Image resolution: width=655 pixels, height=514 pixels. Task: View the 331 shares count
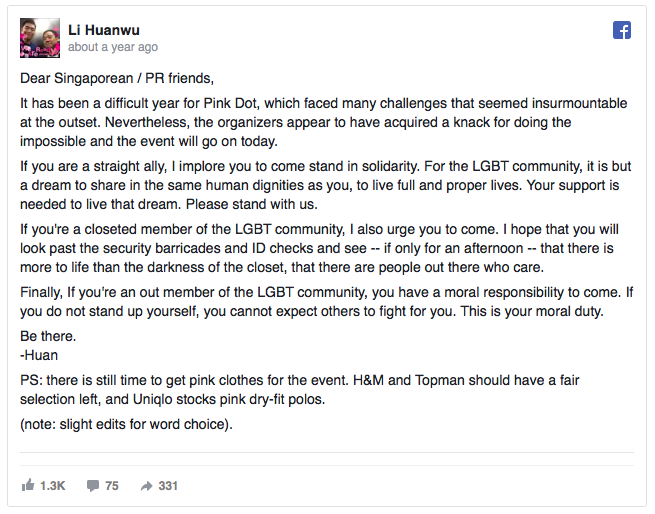coord(167,485)
